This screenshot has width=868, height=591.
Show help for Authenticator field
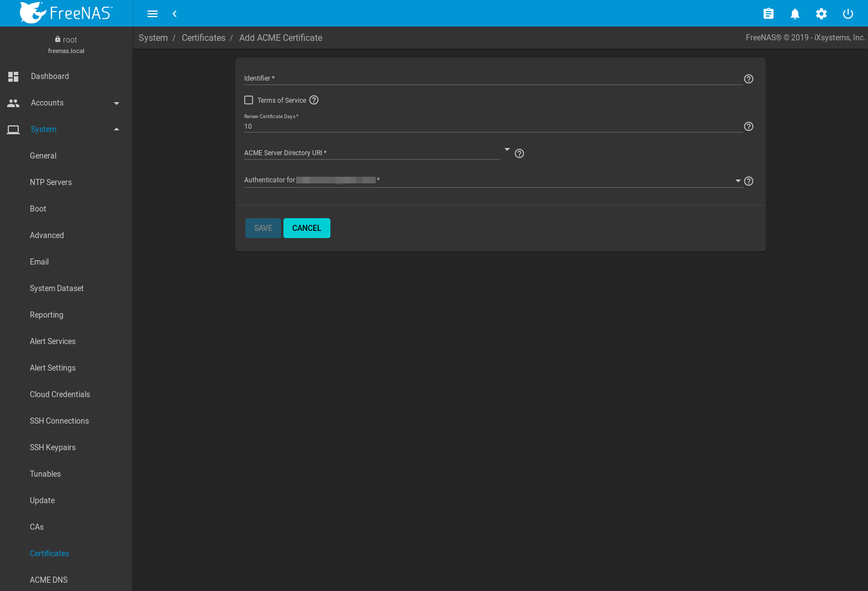click(x=749, y=181)
